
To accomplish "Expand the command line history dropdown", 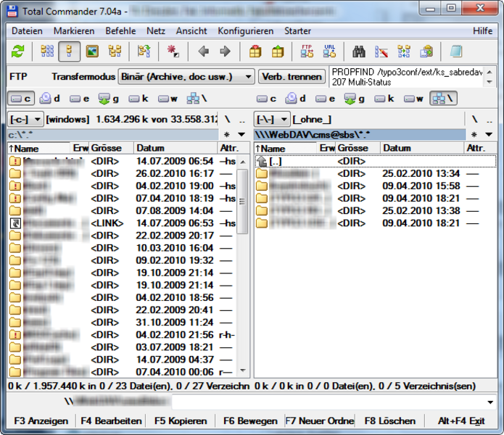I will pos(491,402).
